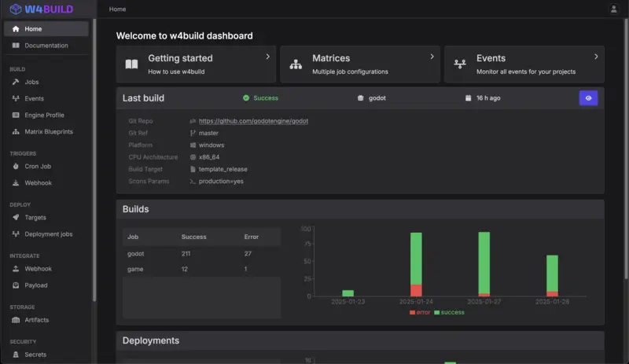Go to Jobs in the sidebar
The height and width of the screenshot is (364, 629).
pyautogui.click(x=46, y=82)
